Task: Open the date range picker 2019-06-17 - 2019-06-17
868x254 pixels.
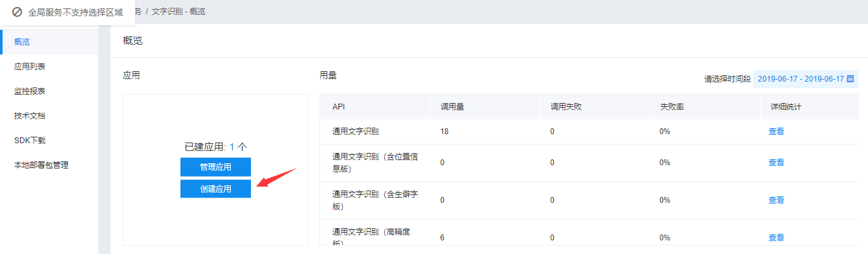Action: 806,79
